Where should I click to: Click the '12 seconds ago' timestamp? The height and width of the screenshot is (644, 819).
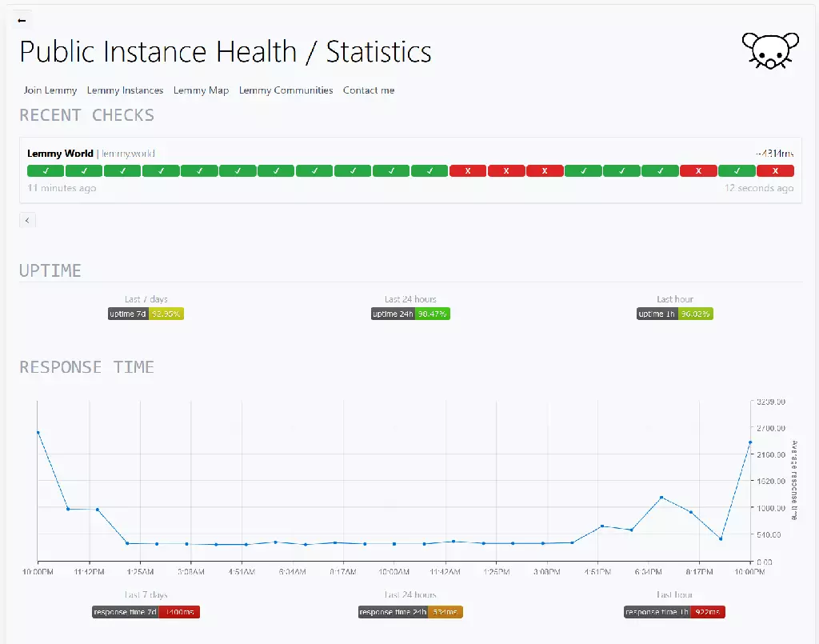tap(759, 188)
